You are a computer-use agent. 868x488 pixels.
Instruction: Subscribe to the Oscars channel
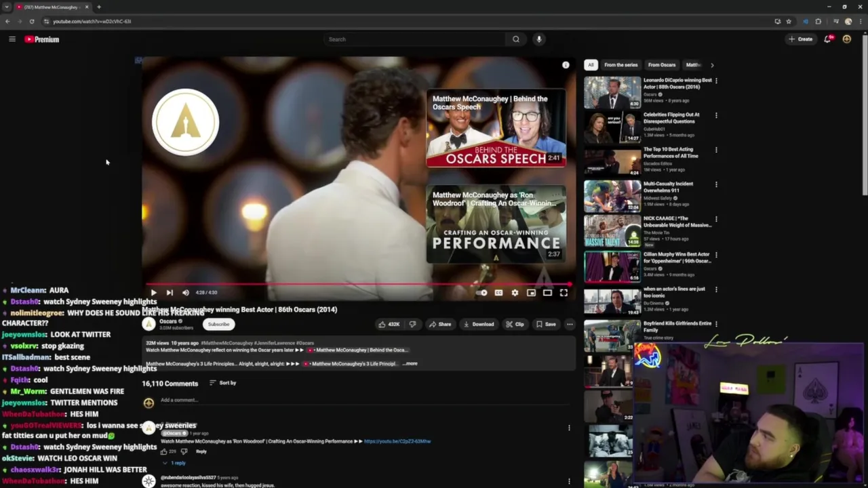pyautogui.click(x=218, y=325)
